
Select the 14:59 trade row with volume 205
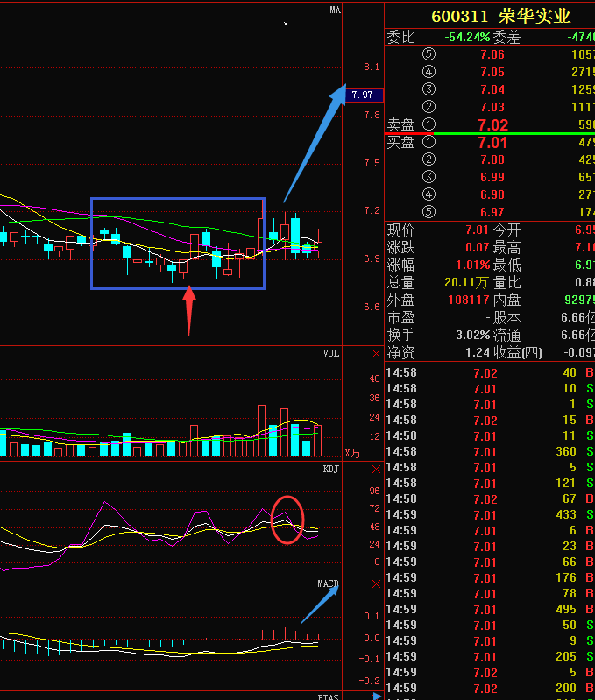490,657
